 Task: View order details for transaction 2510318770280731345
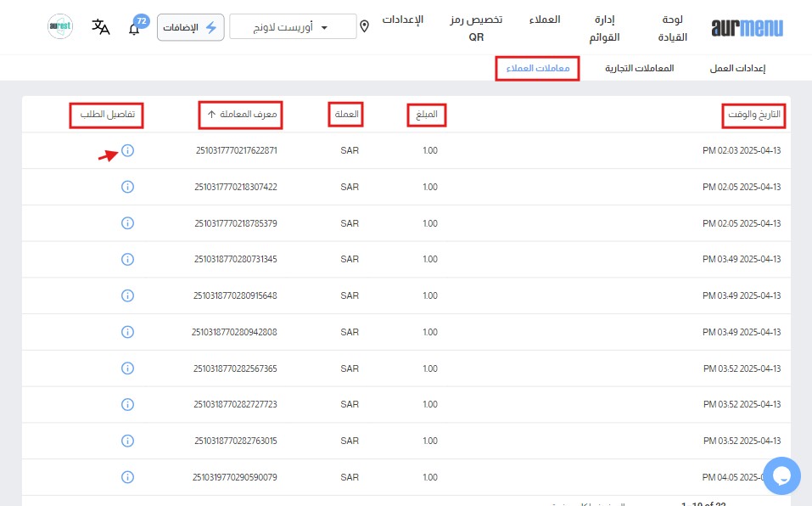coord(127,259)
